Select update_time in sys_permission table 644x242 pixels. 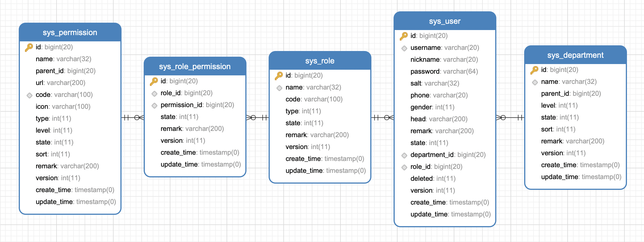point(76,202)
